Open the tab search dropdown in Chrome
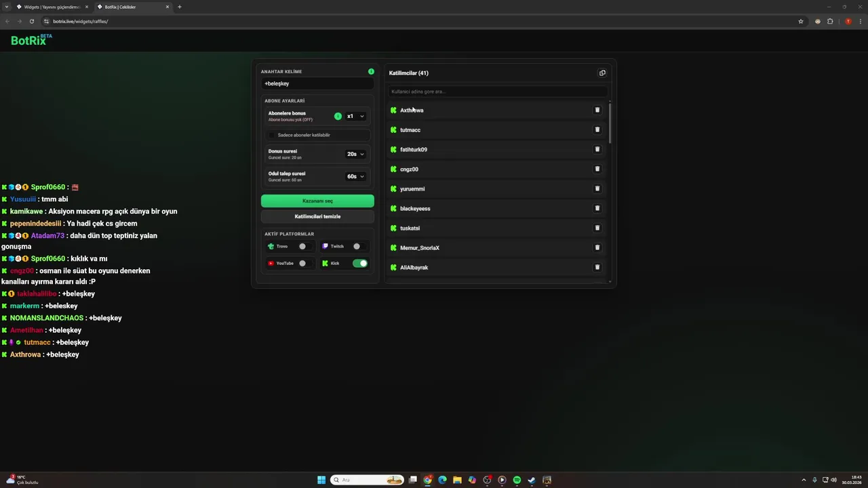The height and width of the screenshot is (488, 868). [6, 7]
